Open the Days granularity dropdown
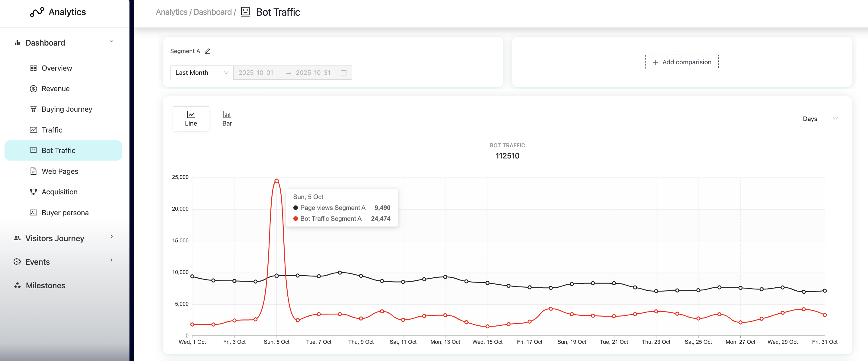The width and height of the screenshot is (868, 361). pos(819,119)
